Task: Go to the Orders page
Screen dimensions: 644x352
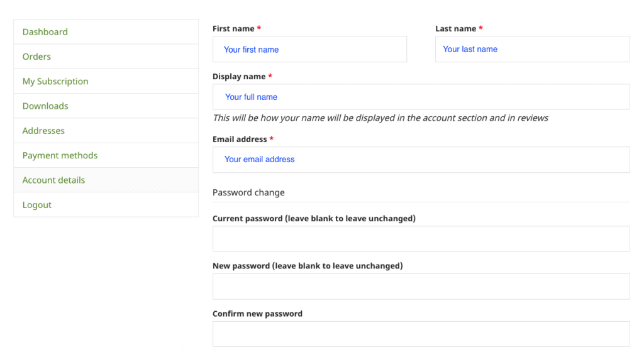Action: (36, 57)
